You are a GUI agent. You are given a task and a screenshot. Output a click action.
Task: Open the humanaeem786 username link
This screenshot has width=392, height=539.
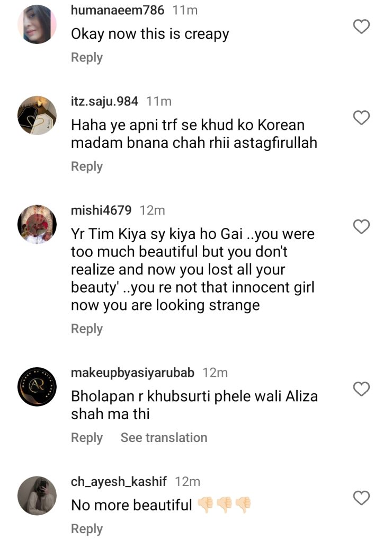coord(118,10)
